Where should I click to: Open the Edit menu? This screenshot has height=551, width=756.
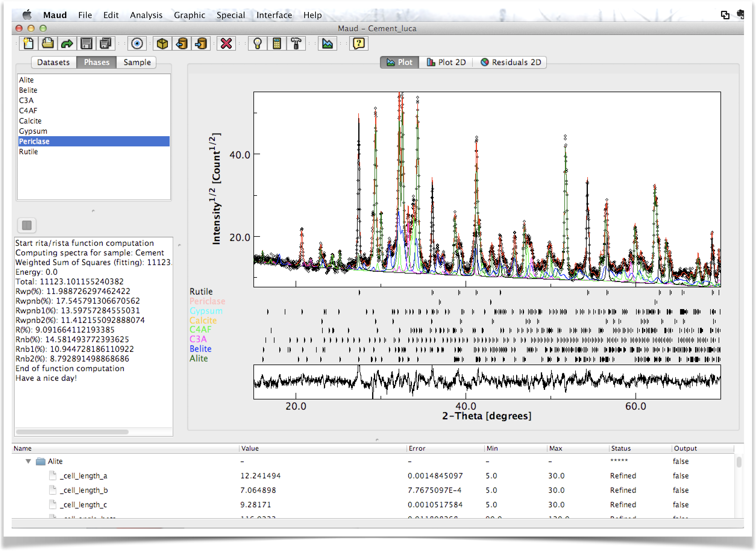point(111,15)
